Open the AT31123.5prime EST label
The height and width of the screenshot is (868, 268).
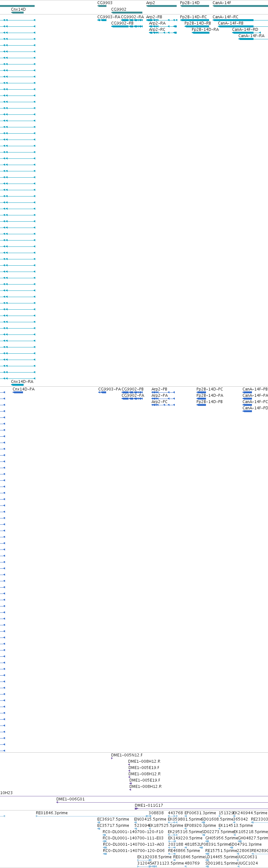pyautogui.click(x=168, y=863)
